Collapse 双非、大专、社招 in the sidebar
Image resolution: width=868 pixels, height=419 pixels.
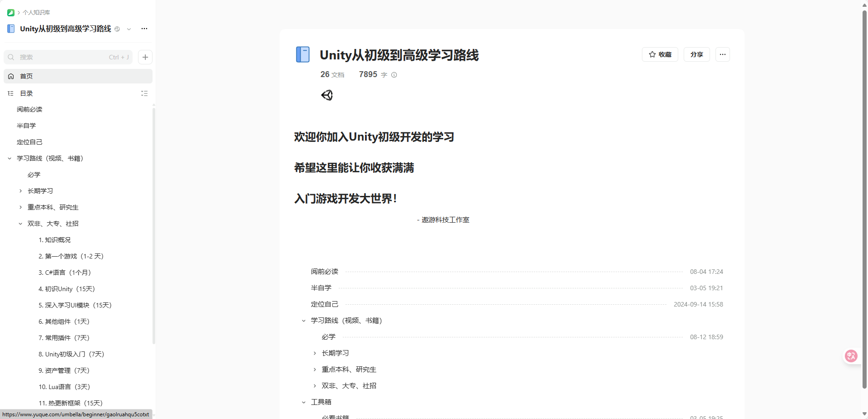[x=20, y=224]
